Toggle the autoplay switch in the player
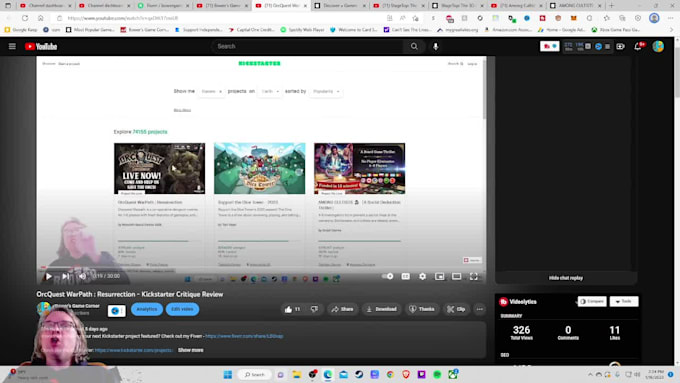 tap(387, 276)
